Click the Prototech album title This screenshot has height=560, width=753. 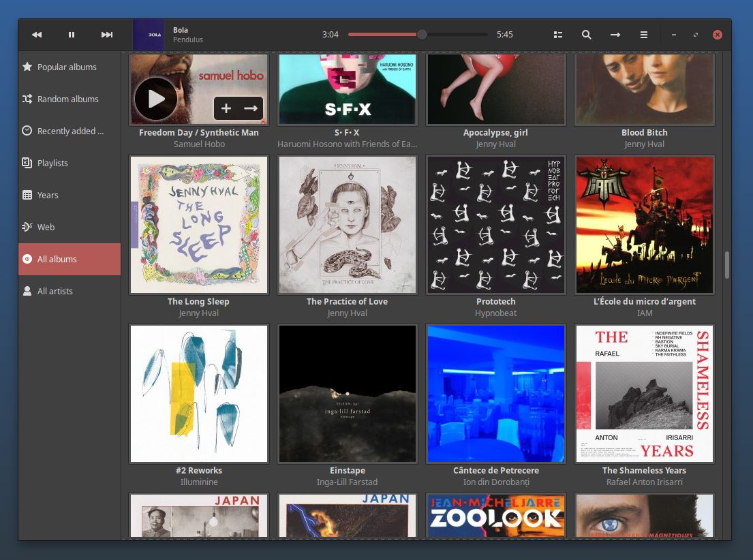coord(496,301)
